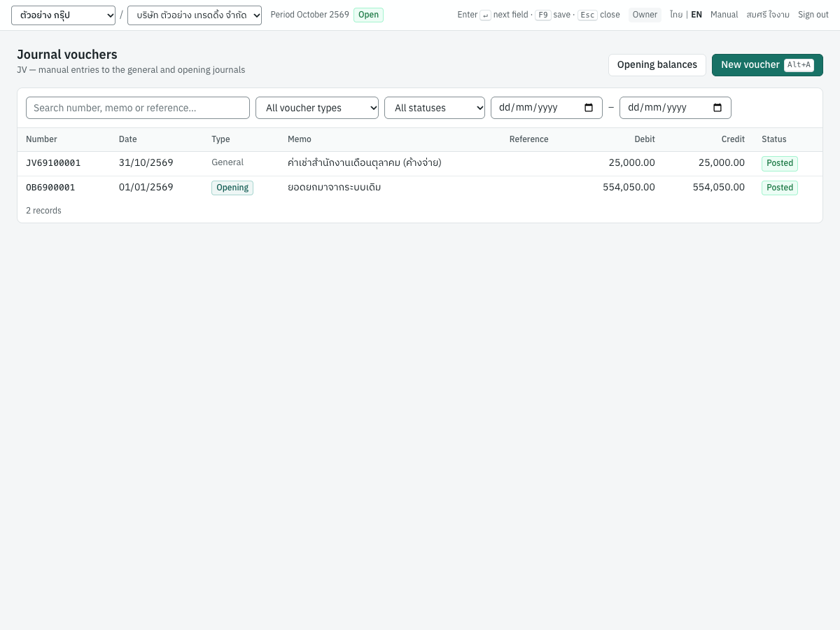Open the All statuses filter
The width and height of the screenshot is (840, 630).
point(435,108)
